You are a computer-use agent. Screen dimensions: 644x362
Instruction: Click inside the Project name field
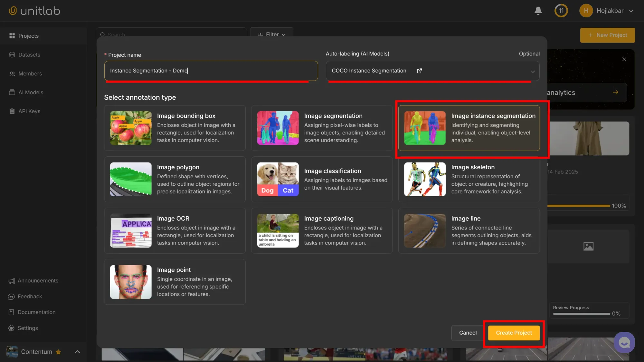pyautogui.click(x=211, y=71)
